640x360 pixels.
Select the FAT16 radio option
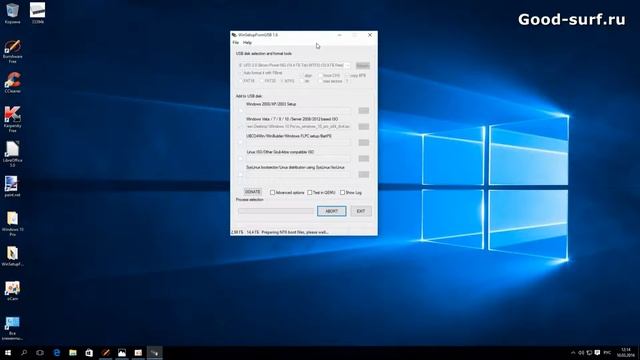(240, 81)
